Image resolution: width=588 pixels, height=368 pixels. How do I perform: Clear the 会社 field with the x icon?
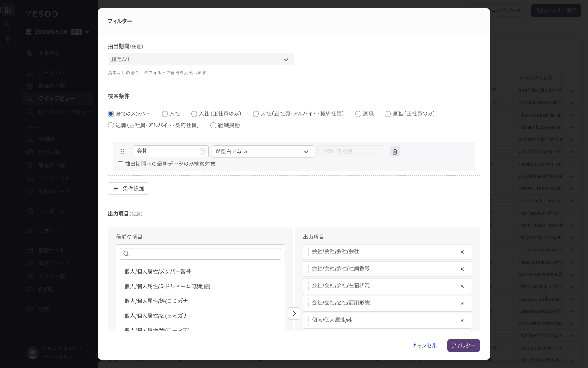coord(203,151)
